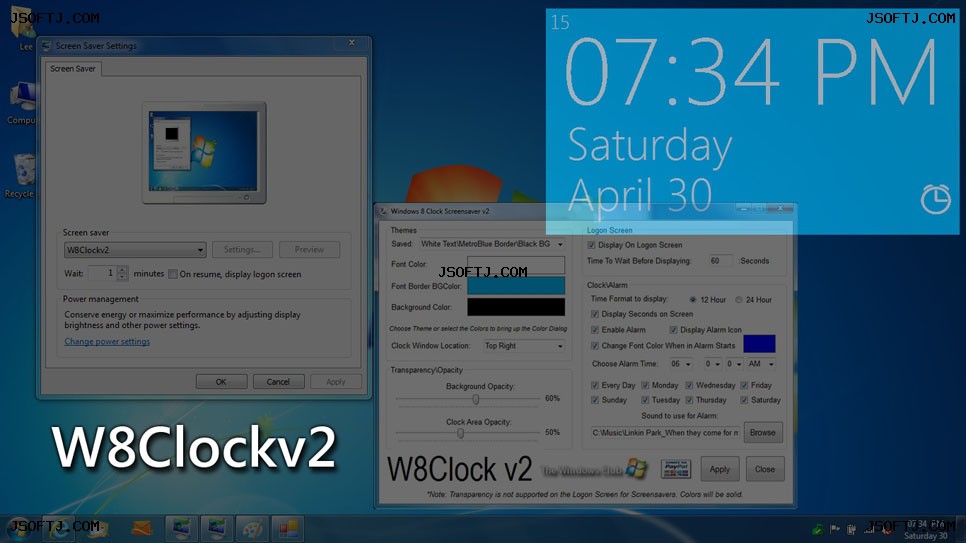966x543 pixels.
Task: Click the alarm clock icon on clock widget
Action: pos(935,199)
